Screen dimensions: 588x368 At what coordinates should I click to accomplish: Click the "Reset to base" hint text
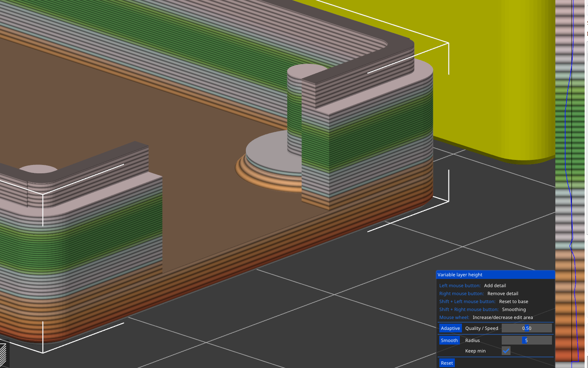click(x=513, y=301)
